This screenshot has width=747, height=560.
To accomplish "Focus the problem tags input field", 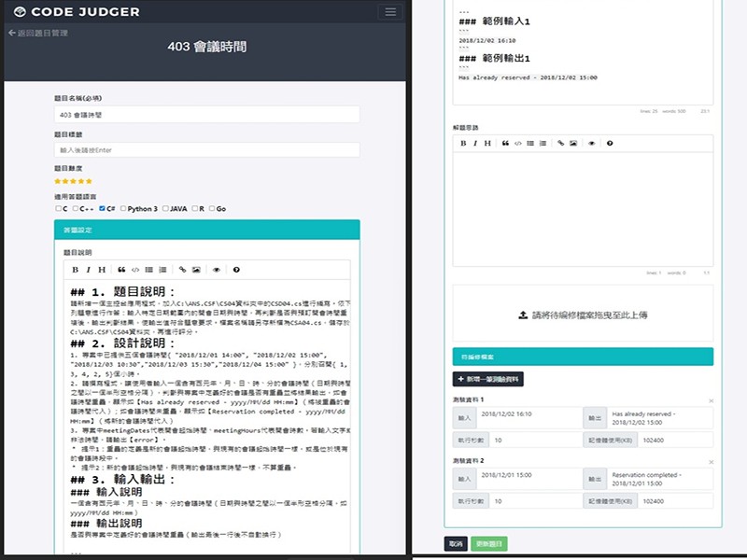I will pos(206,150).
